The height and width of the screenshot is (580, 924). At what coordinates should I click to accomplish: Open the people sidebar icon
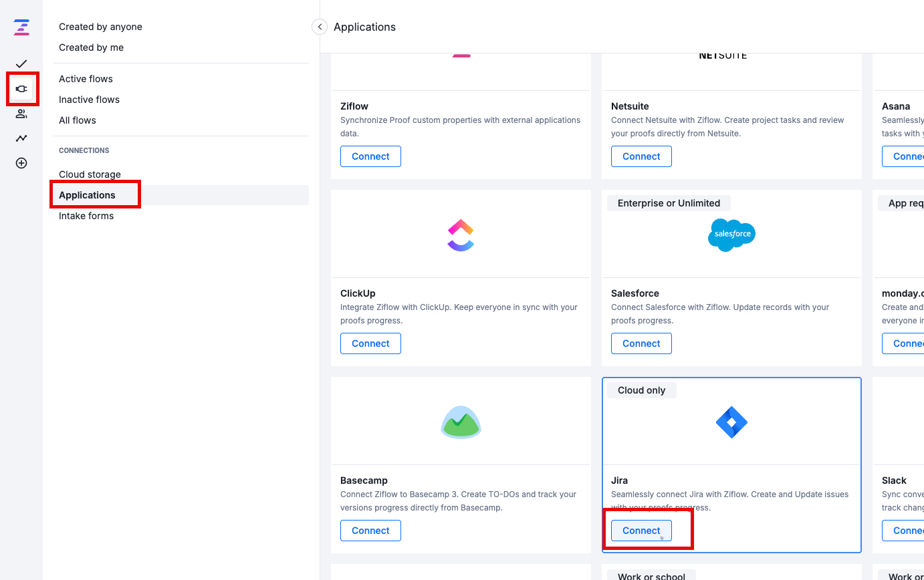point(21,114)
